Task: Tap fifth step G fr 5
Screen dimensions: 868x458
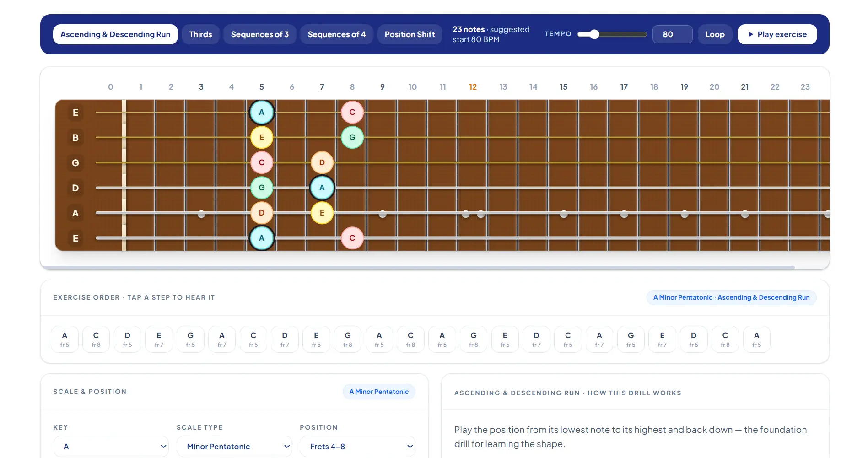Action: (190, 339)
